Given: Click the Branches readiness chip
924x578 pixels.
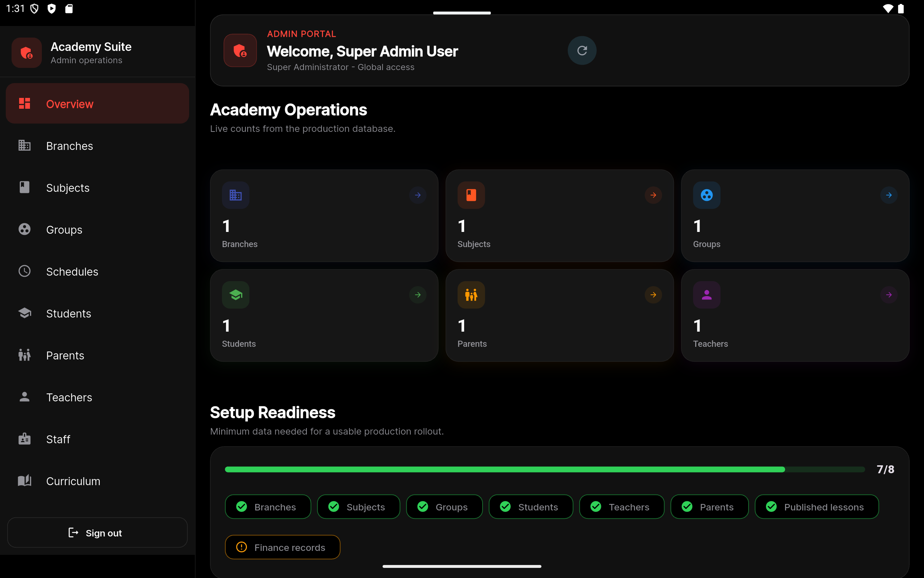Looking at the screenshot, I should click(268, 506).
